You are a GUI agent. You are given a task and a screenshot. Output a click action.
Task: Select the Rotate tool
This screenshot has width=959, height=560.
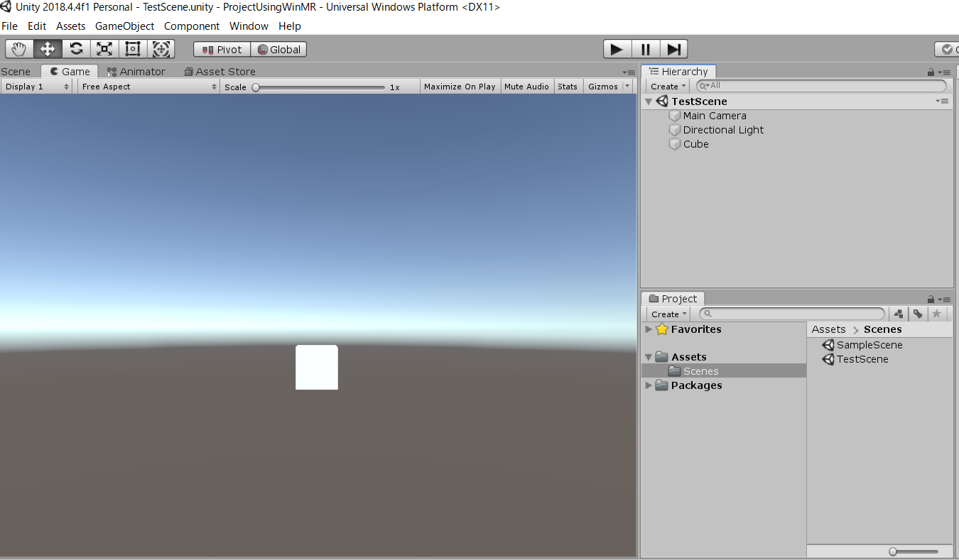[76, 48]
